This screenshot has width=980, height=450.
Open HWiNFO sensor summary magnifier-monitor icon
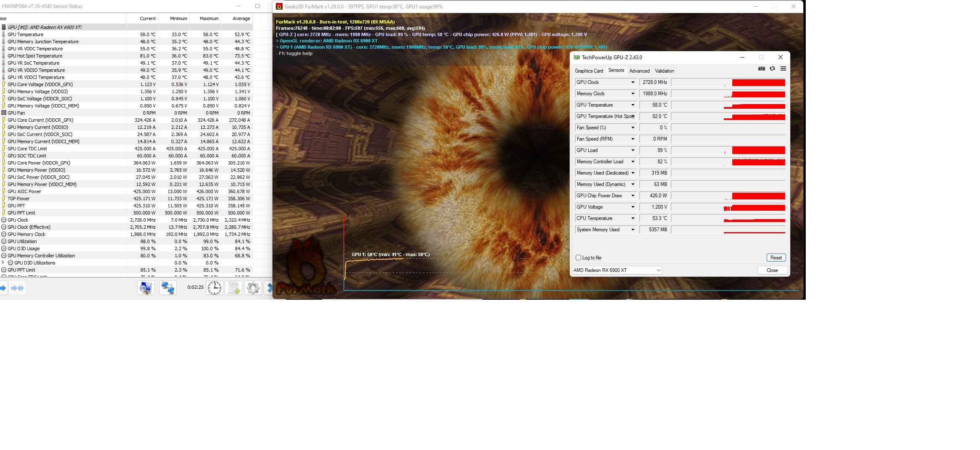click(x=146, y=288)
